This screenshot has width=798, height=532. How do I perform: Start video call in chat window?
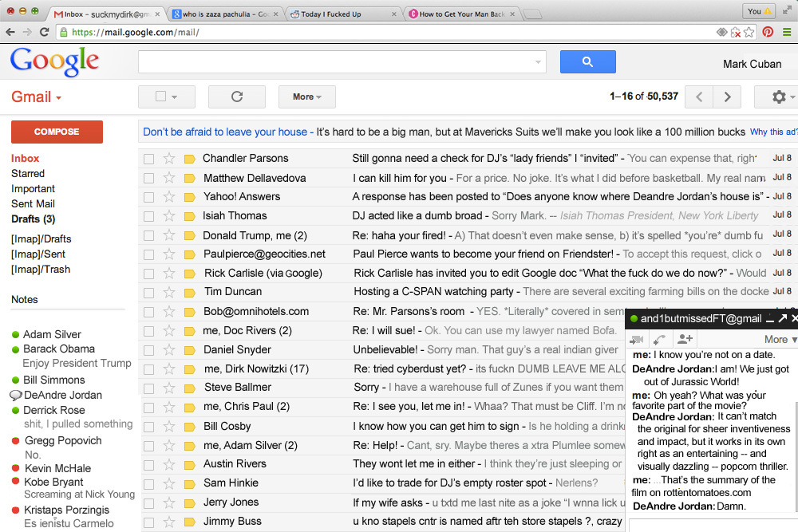[637, 339]
